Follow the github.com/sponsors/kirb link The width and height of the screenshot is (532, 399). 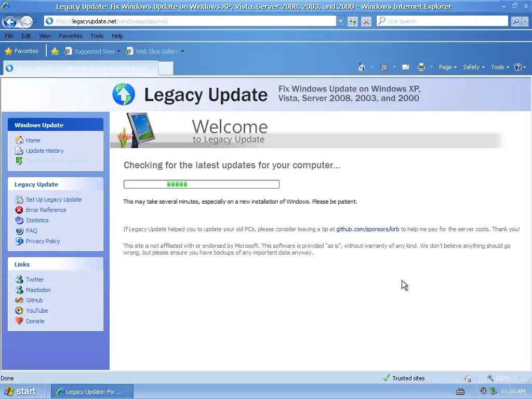coord(367,229)
